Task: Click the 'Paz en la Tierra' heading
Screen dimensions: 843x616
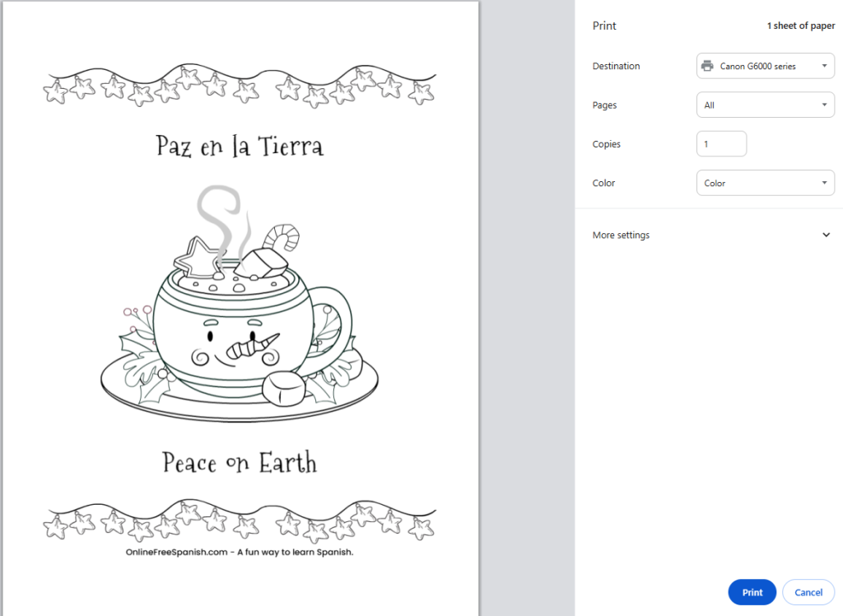Action: 240,146
